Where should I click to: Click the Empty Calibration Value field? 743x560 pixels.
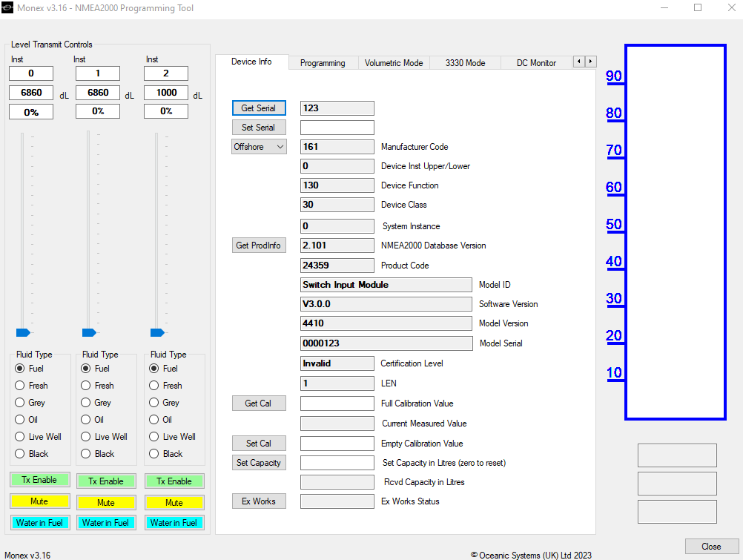pyautogui.click(x=337, y=444)
